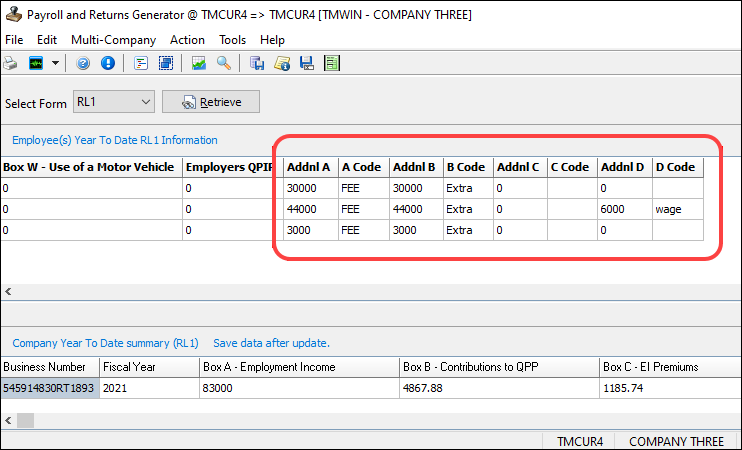Click the note with info badge icon
The width and height of the screenshot is (742, 450).
[x=283, y=63]
